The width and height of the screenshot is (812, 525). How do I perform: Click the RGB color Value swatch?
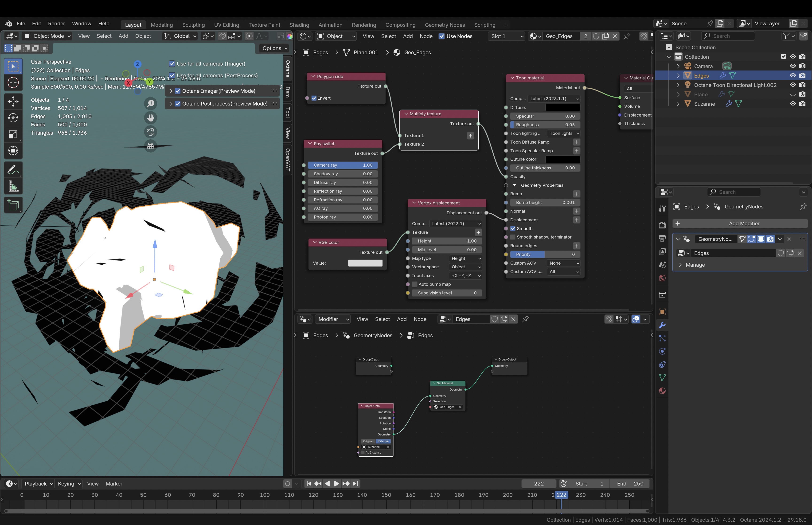point(365,263)
